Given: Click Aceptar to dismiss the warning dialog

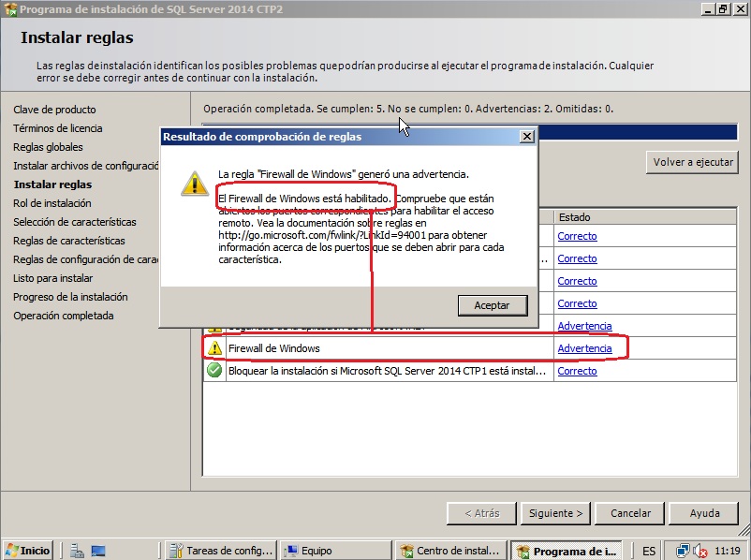Looking at the screenshot, I should click(x=494, y=305).
